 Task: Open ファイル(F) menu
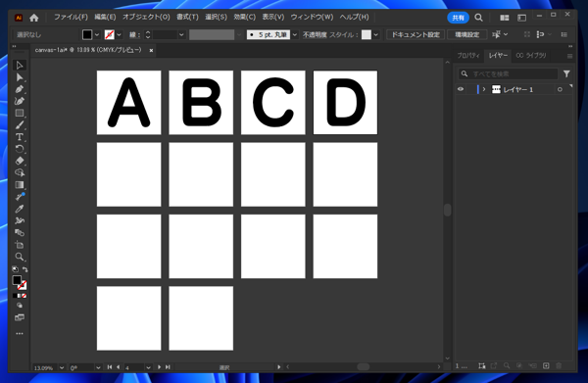point(71,18)
